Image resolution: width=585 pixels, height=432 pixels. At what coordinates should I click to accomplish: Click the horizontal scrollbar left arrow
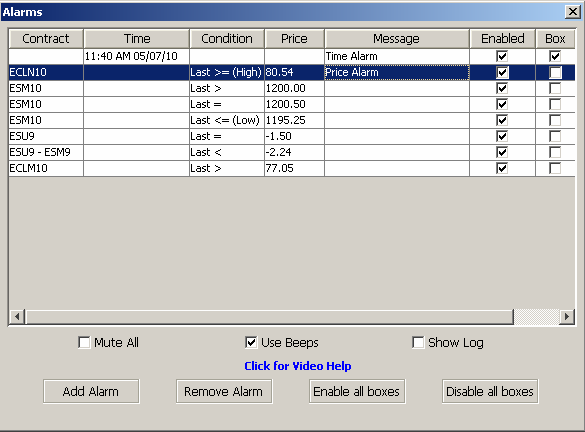tap(17, 317)
